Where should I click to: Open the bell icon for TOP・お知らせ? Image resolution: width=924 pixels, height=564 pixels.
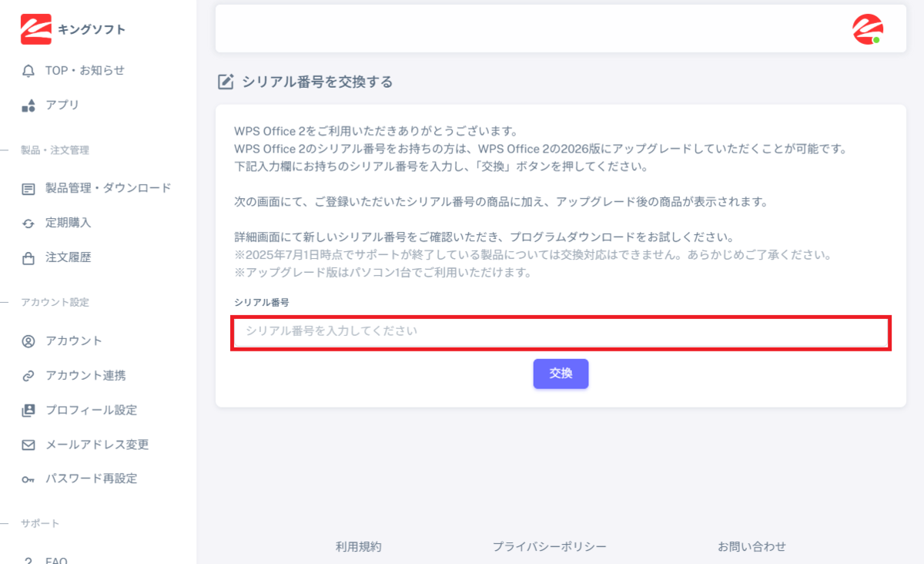[28, 71]
